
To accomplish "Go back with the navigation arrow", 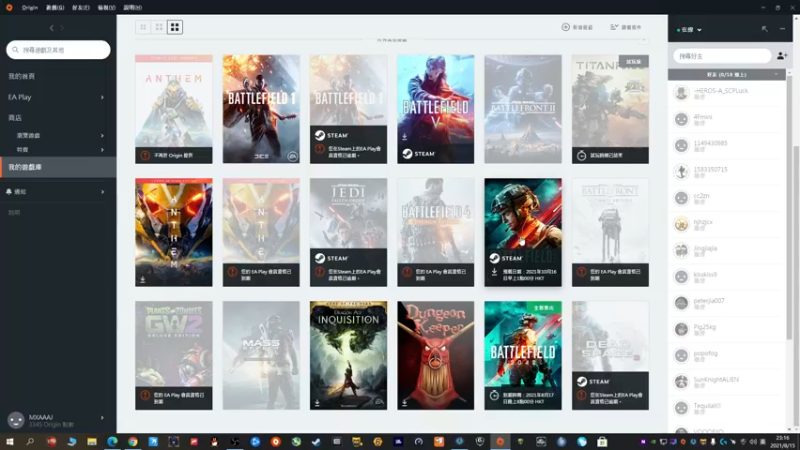I will pos(52,28).
